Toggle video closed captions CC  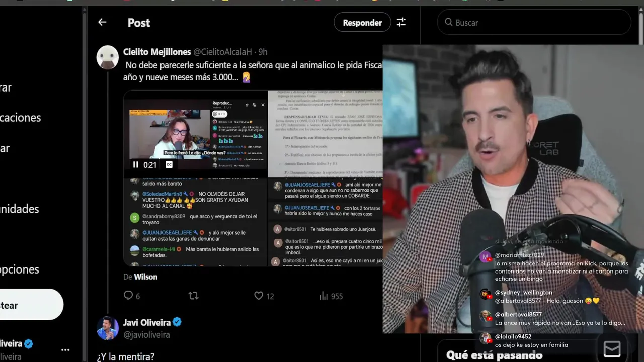tap(169, 164)
